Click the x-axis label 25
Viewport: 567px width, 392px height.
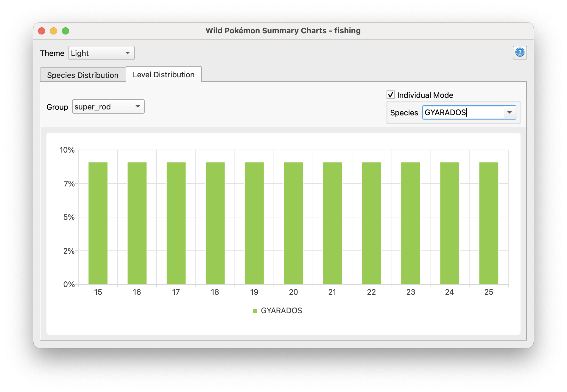click(489, 292)
